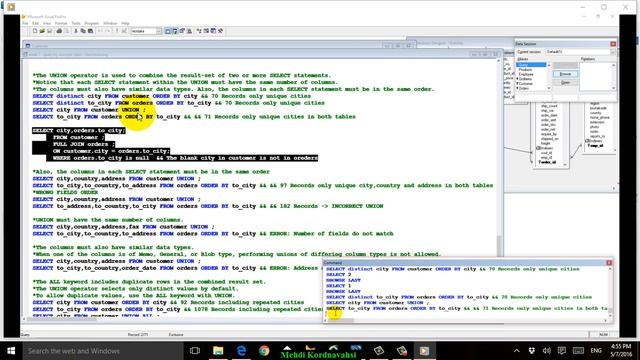Show hidden system tray icons chevron
640x360 pixels.
click(517, 351)
